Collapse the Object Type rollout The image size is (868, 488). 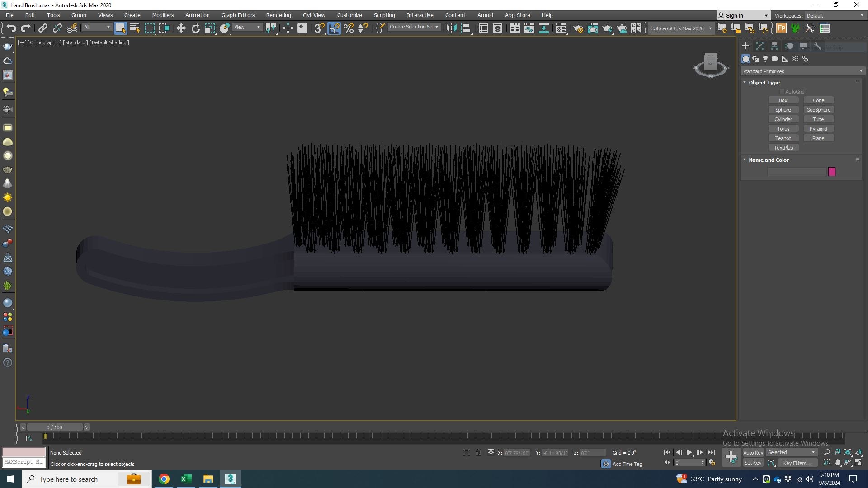coord(745,83)
